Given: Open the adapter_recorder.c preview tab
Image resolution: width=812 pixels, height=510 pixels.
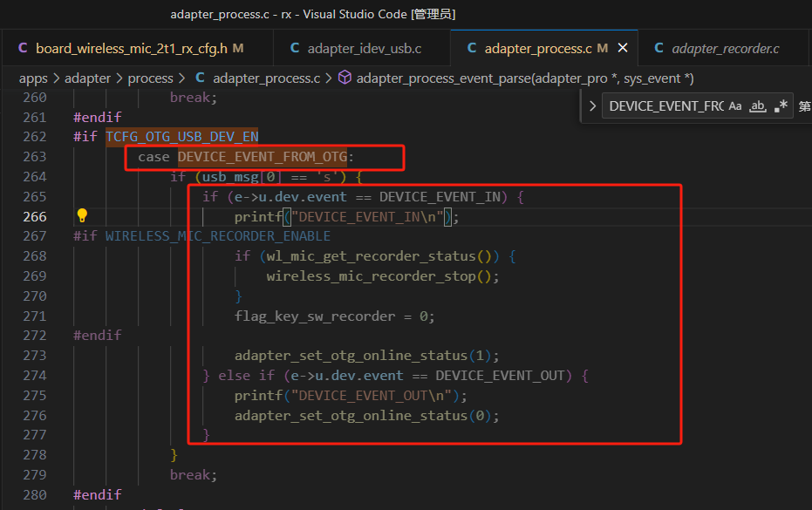Looking at the screenshot, I should tap(725, 48).
